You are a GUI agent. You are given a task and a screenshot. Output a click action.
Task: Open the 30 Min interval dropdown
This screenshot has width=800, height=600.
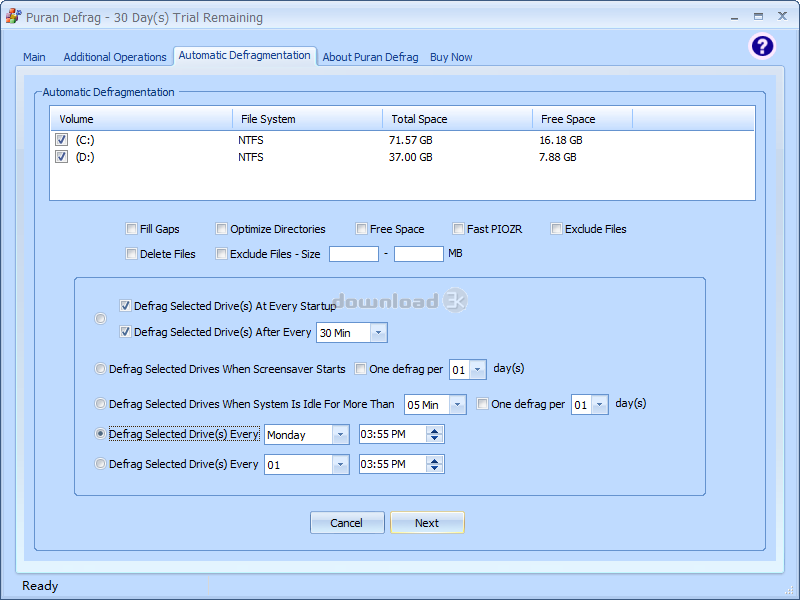pyautogui.click(x=378, y=333)
